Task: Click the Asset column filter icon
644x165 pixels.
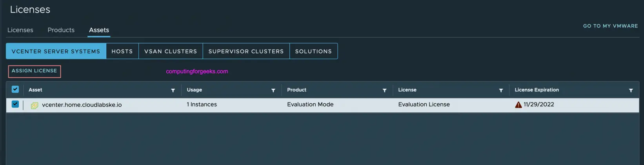Action: tap(173, 90)
